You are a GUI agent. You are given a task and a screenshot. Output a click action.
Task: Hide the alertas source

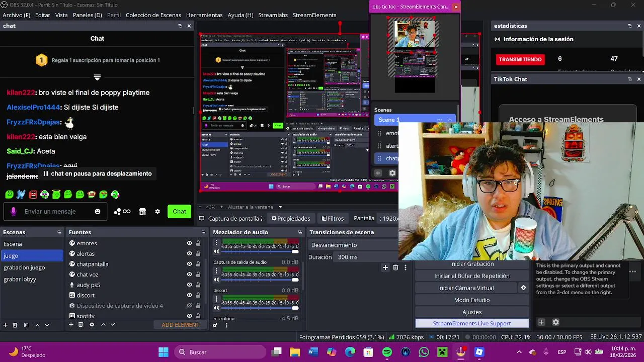[190, 254]
